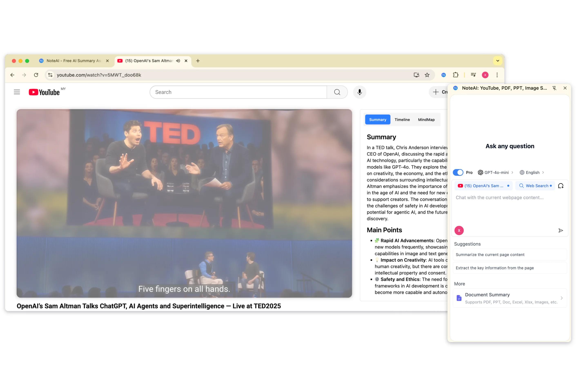The width and height of the screenshot is (588, 367).
Task: Open the YouTube hamburger menu
Action: tap(17, 92)
